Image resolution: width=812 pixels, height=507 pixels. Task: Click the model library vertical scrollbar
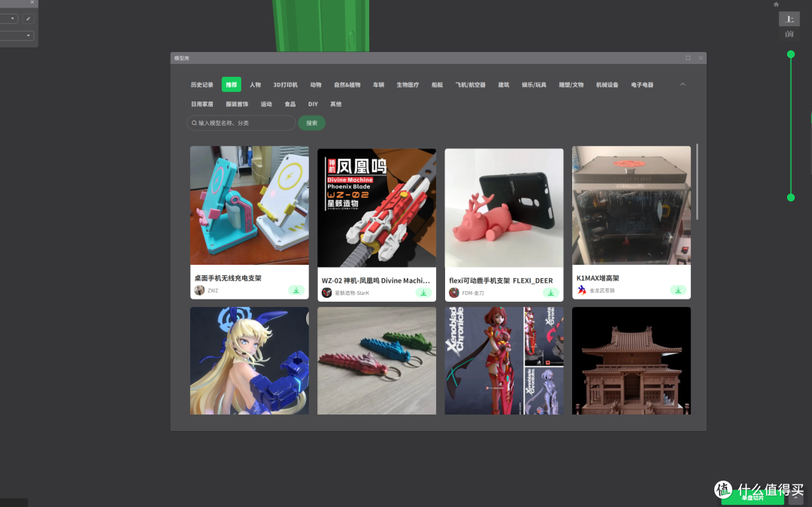pyautogui.click(x=697, y=182)
